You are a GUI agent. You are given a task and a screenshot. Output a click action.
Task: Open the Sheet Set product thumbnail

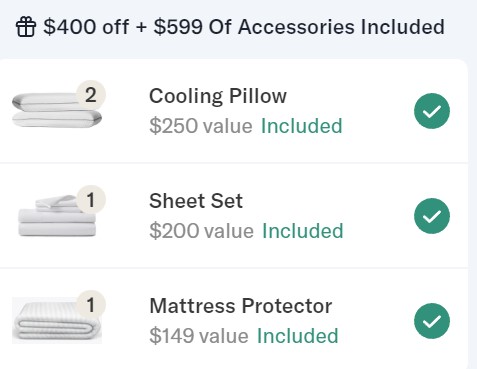coord(57,216)
